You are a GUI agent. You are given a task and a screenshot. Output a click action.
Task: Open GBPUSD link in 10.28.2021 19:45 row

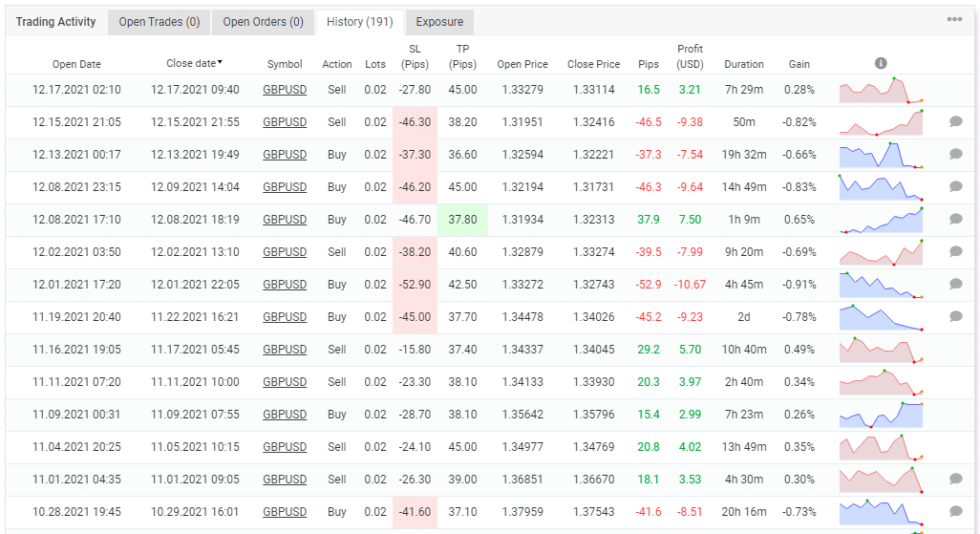285,512
